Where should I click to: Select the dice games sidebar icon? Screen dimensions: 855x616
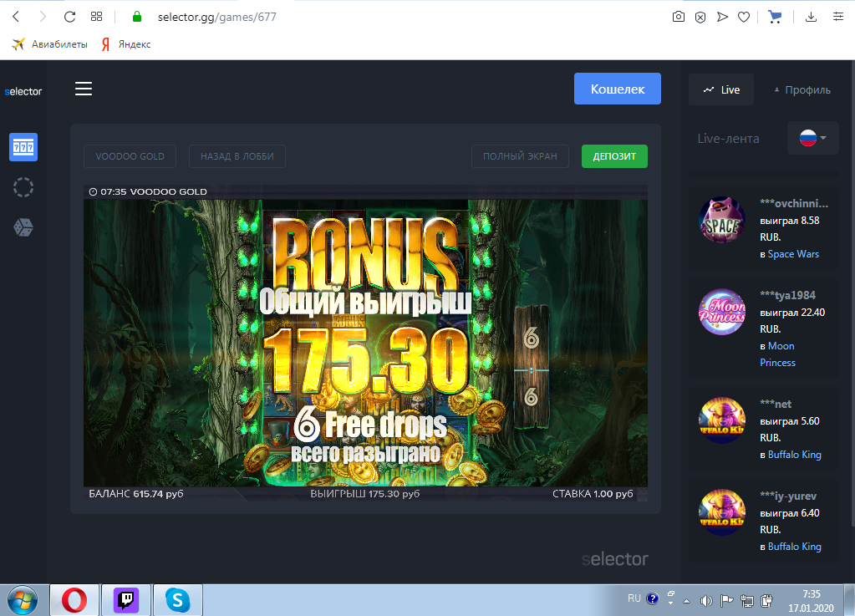[23, 227]
